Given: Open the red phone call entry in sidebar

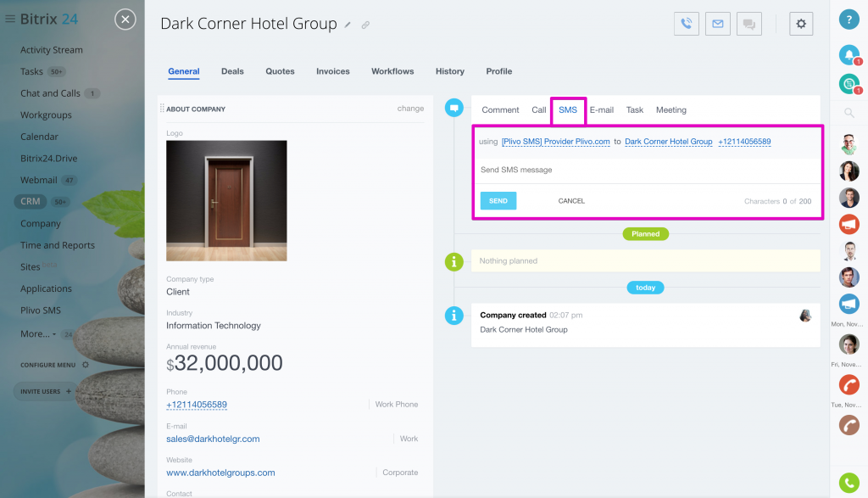Looking at the screenshot, I should [x=849, y=384].
